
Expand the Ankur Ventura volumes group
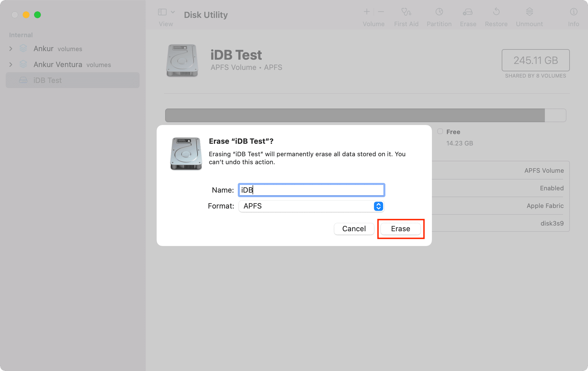click(11, 64)
